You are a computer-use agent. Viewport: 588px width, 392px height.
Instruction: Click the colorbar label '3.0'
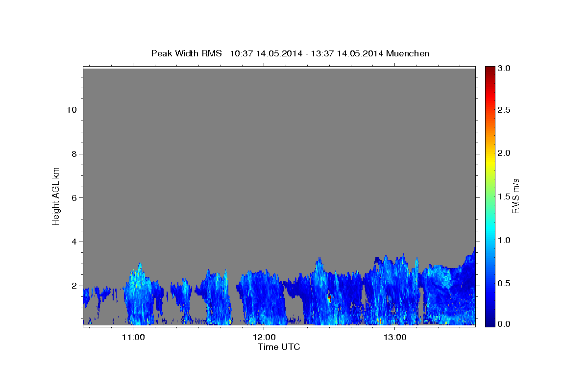[x=505, y=69]
